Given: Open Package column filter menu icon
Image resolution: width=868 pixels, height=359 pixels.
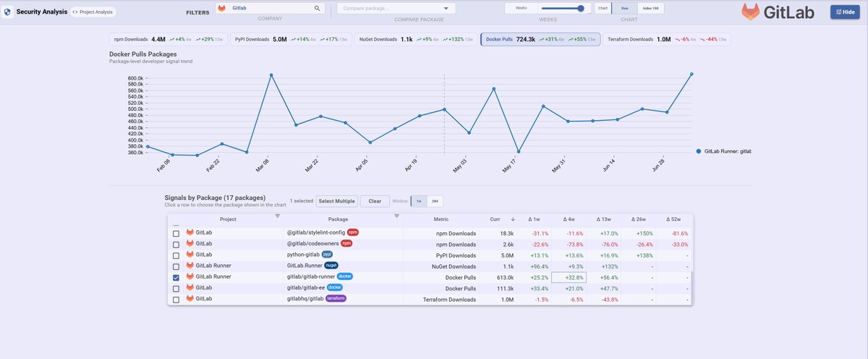Looking at the screenshot, I should coord(396,216).
